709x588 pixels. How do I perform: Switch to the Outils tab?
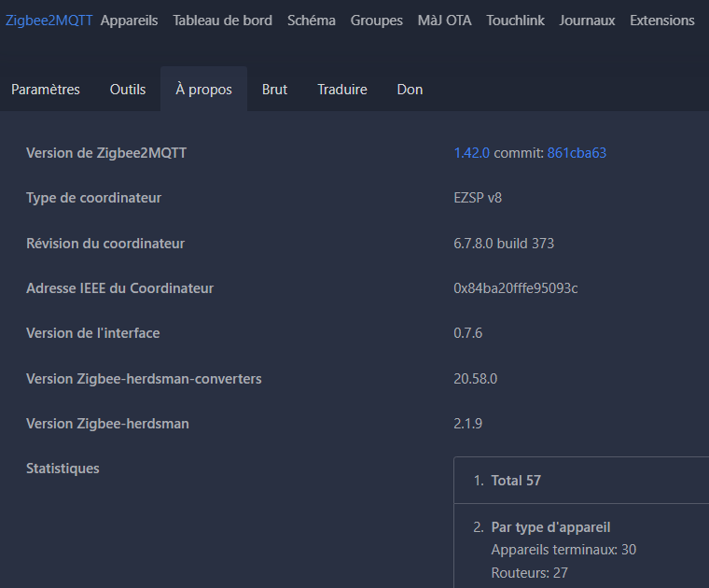[x=128, y=90]
